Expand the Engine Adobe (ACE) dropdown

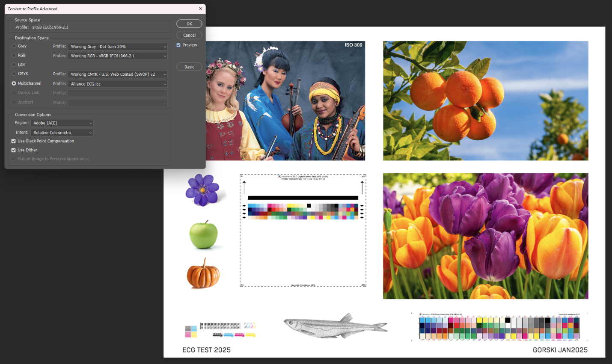pos(62,123)
